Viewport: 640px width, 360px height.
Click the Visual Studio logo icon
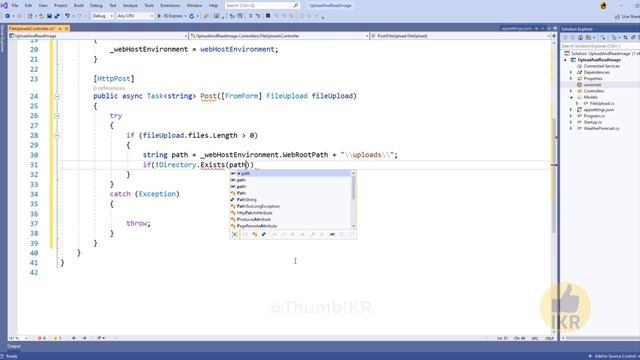pyautogui.click(x=4, y=5)
